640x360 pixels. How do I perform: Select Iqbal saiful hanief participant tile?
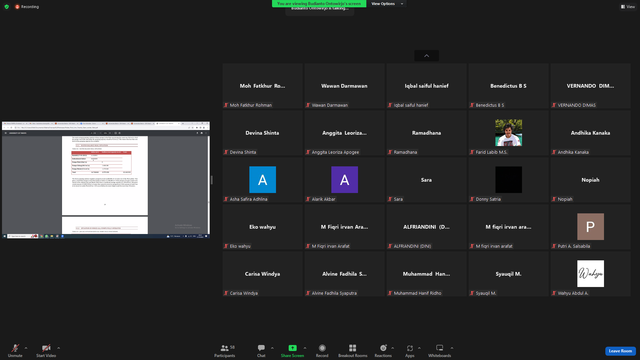[427, 86]
